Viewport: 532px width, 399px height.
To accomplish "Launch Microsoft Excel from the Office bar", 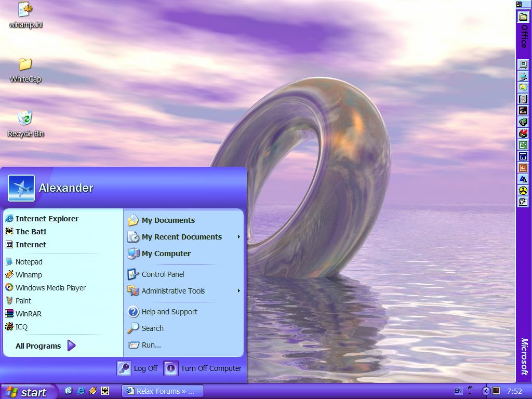I will 523,145.
